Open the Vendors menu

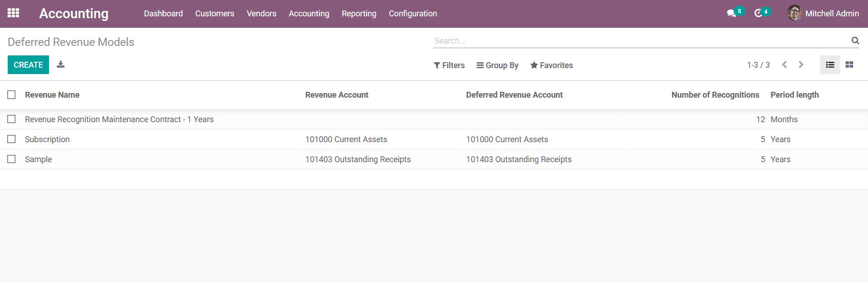point(261,14)
